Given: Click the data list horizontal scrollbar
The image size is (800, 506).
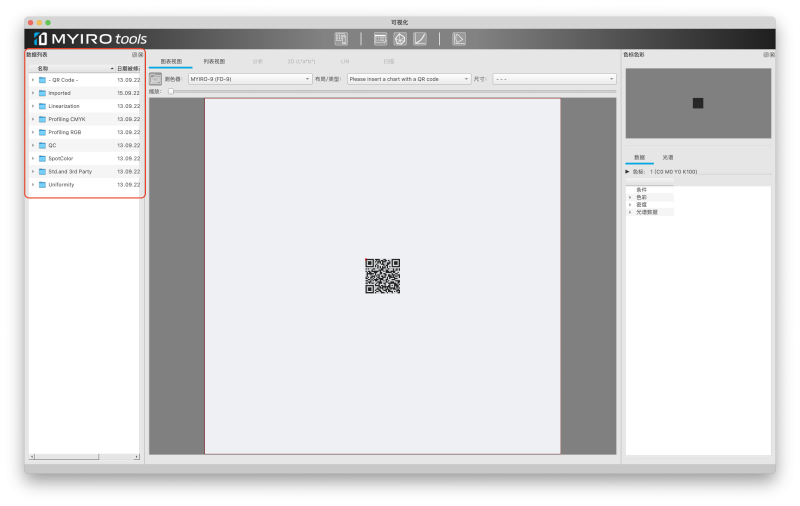Looking at the screenshot, I should [x=85, y=457].
